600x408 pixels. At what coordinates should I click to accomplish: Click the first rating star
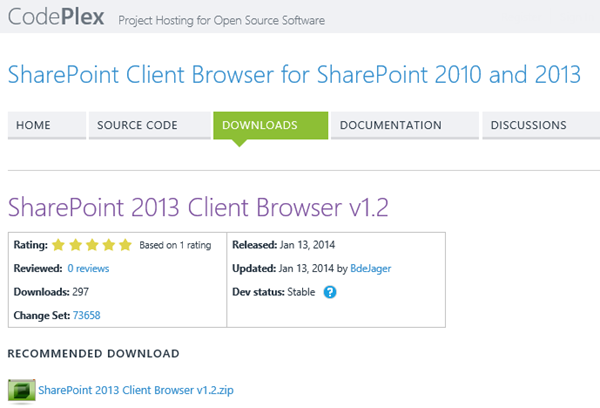click(x=58, y=245)
